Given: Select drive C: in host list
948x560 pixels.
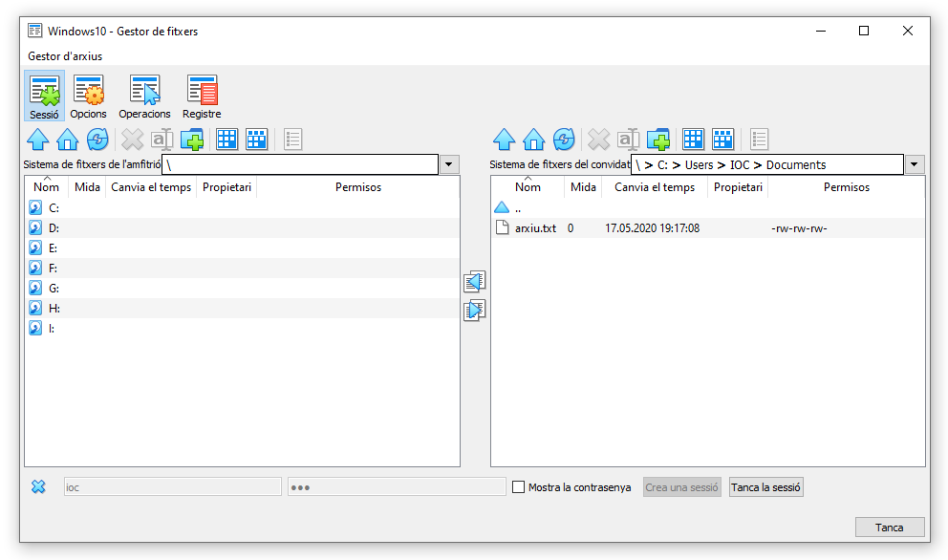Looking at the screenshot, I should click(x=54, y=207).
